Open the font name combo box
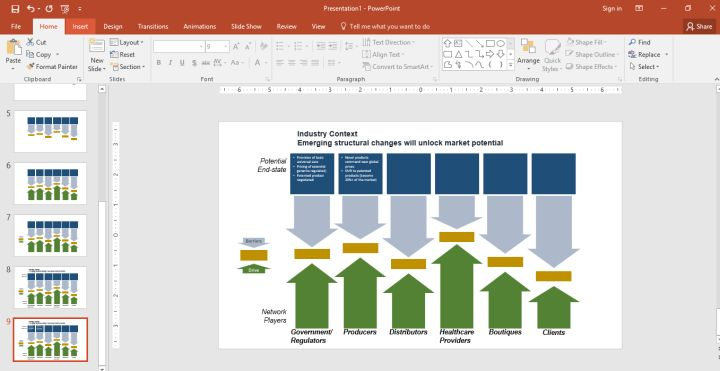 tap(179, 46)
